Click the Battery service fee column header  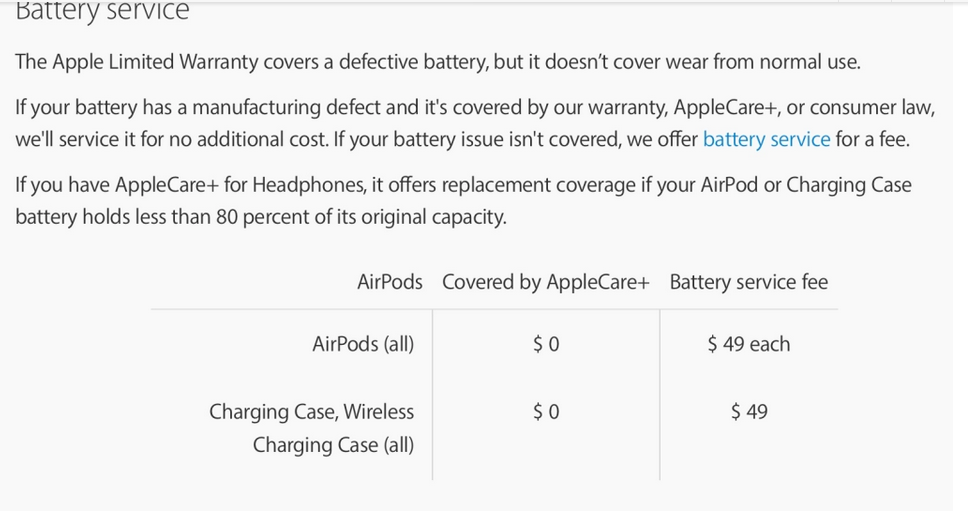pos(749,282)
